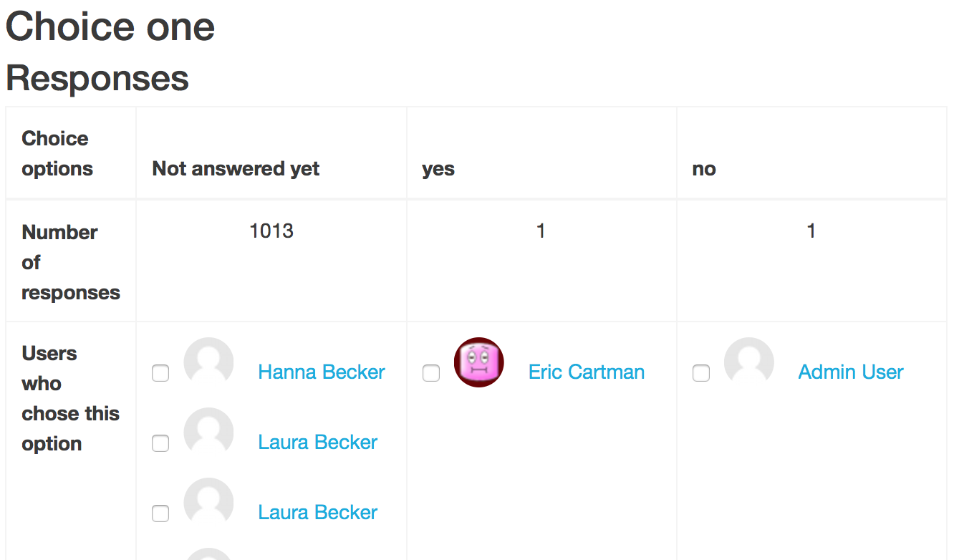Open Hanna Becker's profile link

pyautogui.click(x=322, y=372)
